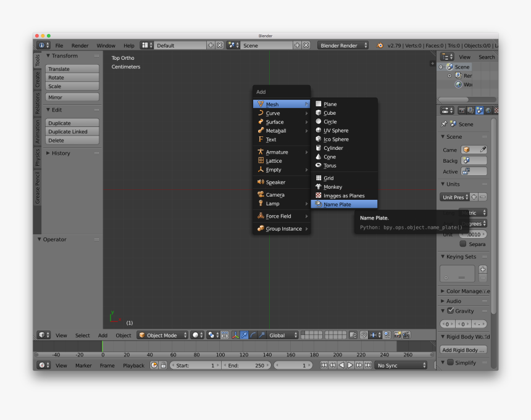The height and width of the screenshot is (420, 531).
Task: Collapse the Keying Sets panel
Action: tap(443, 257)
